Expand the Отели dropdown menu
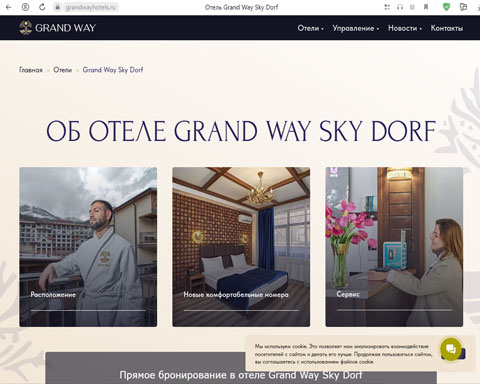Viewport: 480px width, 384px height. coord(310,28)
